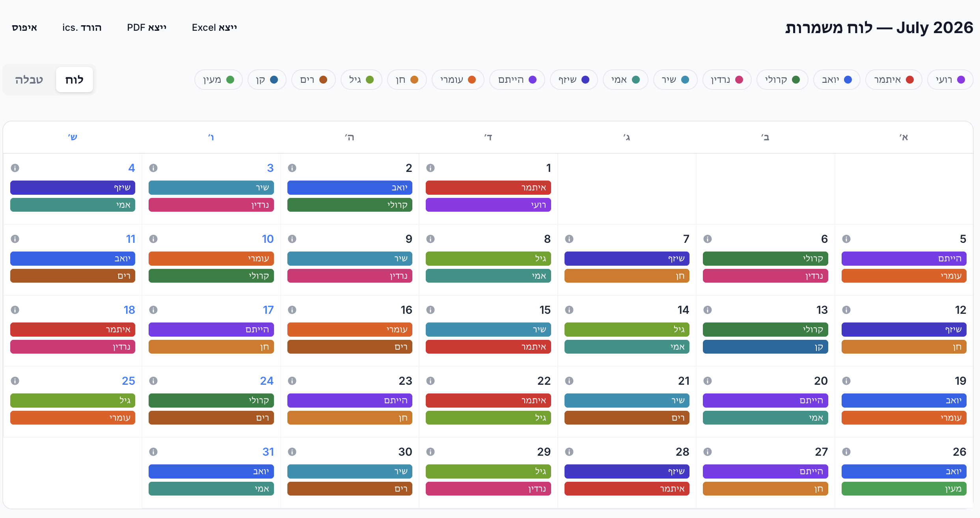
Task: Open the info icon for July 1
Action: click(x=430, y=168)
